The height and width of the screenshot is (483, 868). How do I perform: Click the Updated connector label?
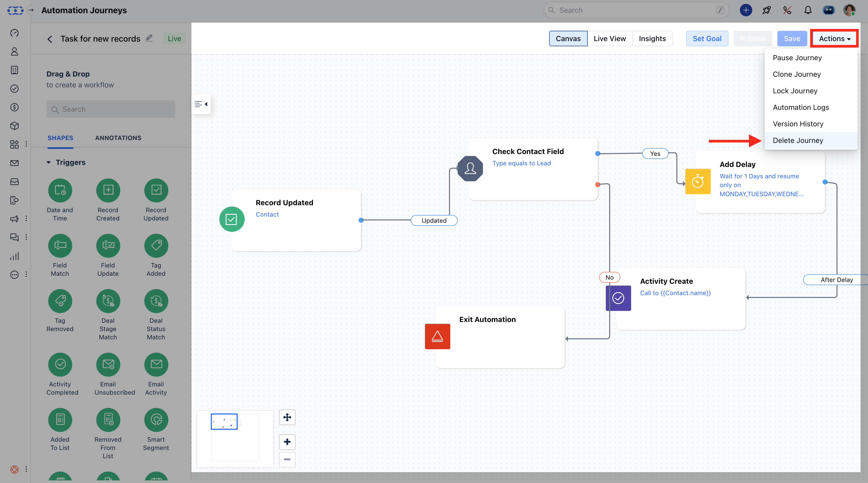[x=434, y=220]
